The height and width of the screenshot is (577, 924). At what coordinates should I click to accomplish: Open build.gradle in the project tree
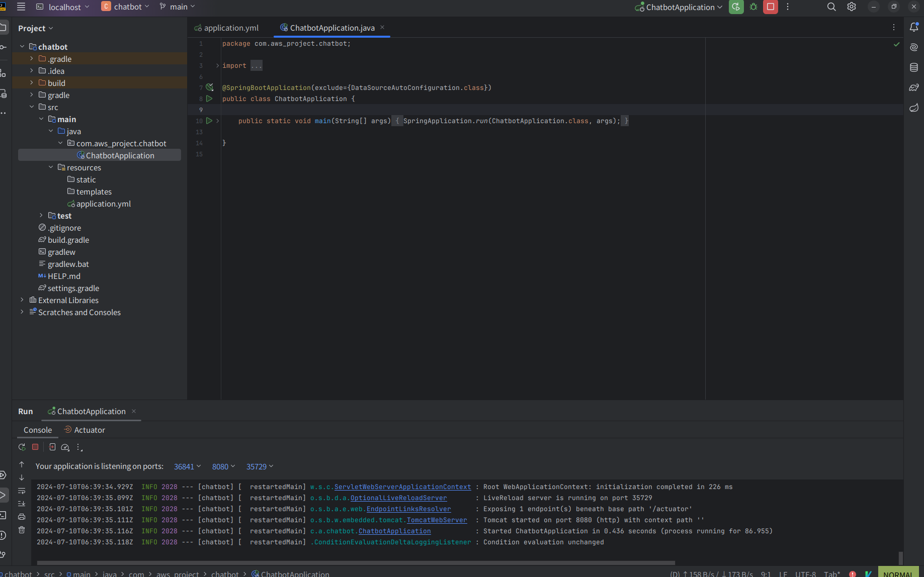click(x=68, y=240)
